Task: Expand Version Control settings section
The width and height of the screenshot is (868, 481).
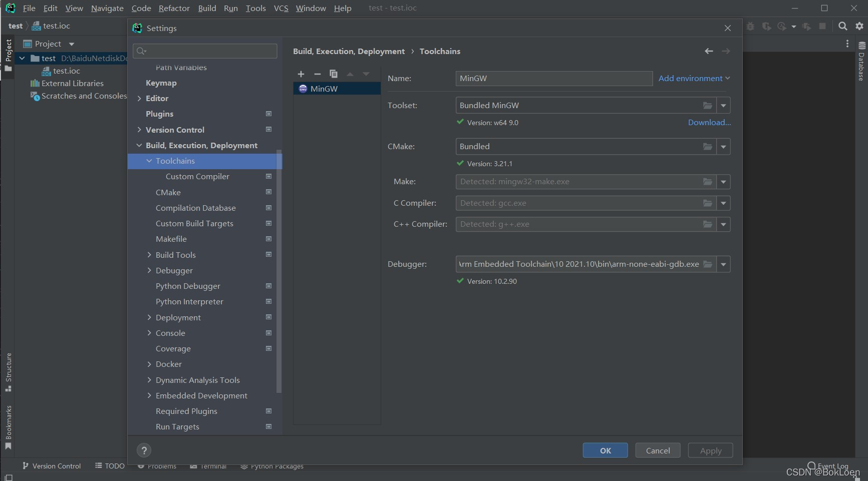Action: pos(139,130)
